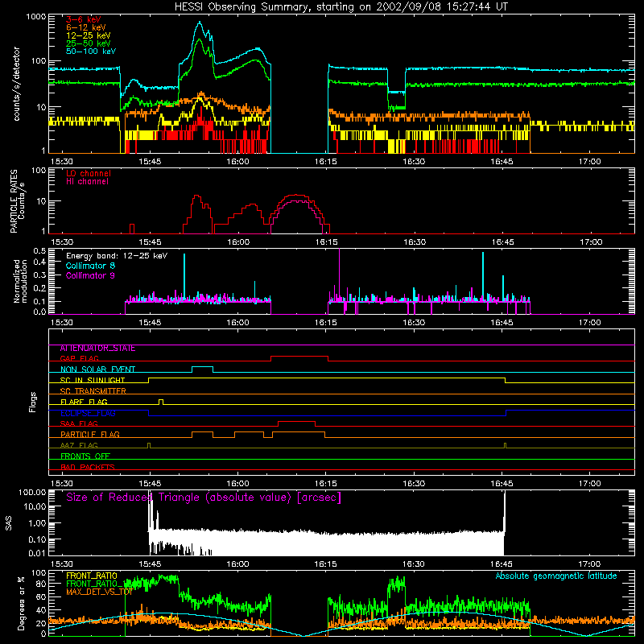Select the 12-25 keV legend label
Image resolution: width=644 pixels, height=644 pixels.
tap(88, 35)
